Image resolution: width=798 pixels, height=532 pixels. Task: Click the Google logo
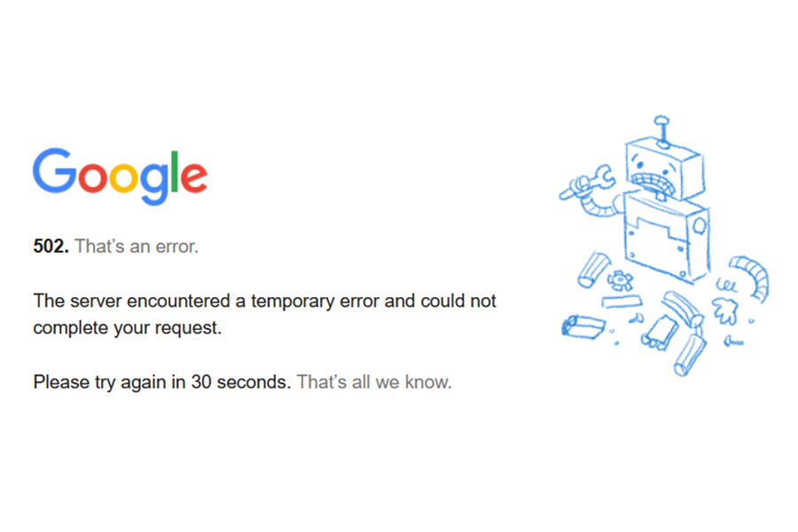pyautogui.click(x=120, y=176)
